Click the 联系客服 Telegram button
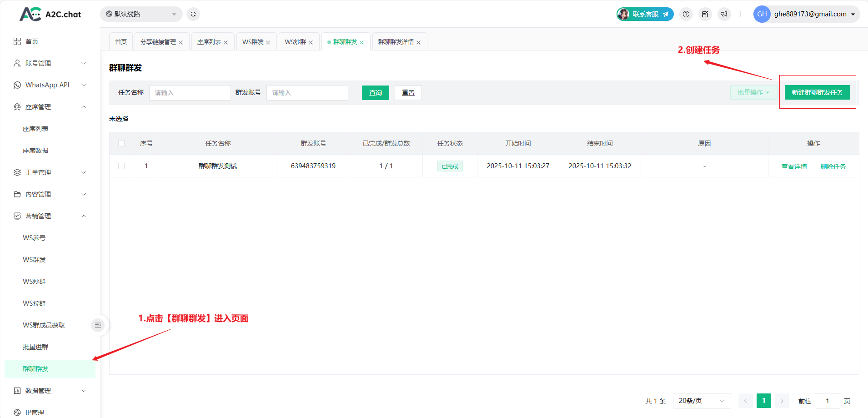The height and width of the screenshot is (418, 868). (645, 14)
